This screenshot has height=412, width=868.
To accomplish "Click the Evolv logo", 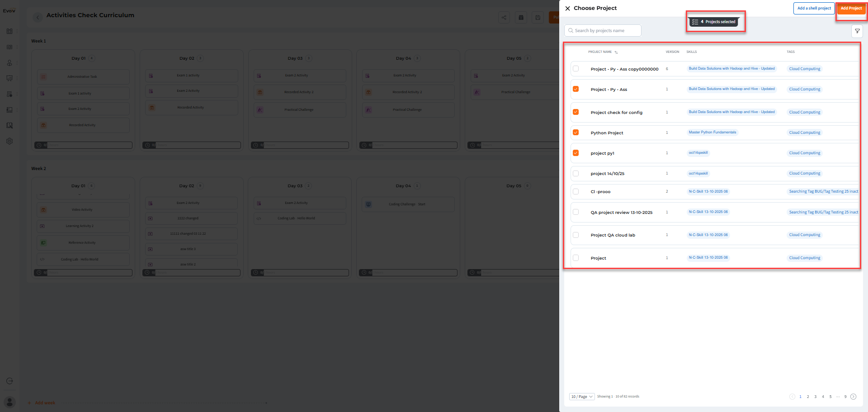I will click(x=9, y=11).
